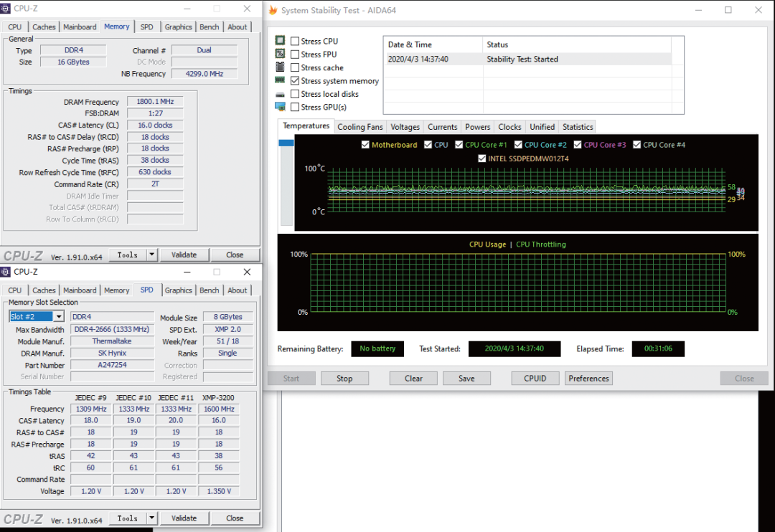Image resolution: width=775 pixels, height=532 pixels.
Task: Click the Part Number A247254 field
Action: pos(112,365)
